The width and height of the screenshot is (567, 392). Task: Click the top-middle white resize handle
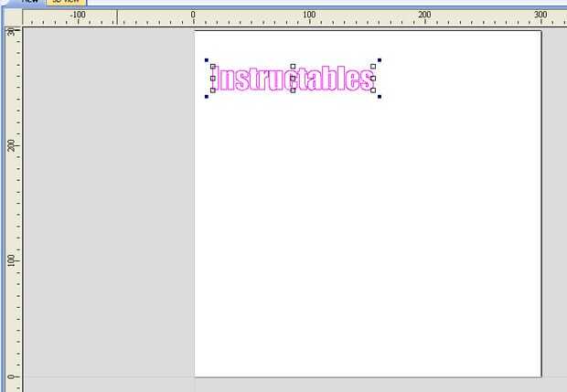[293, 67]
